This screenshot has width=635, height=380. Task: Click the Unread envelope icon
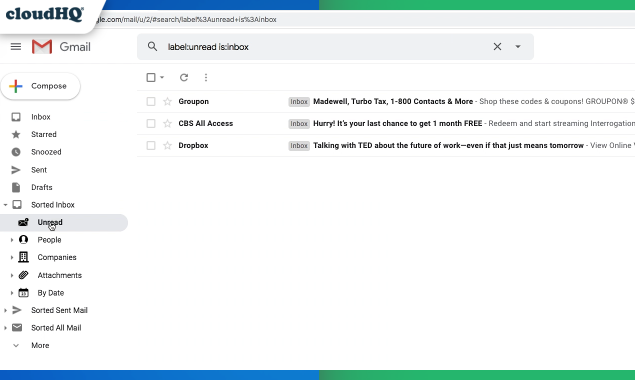[x=23, y=222]
